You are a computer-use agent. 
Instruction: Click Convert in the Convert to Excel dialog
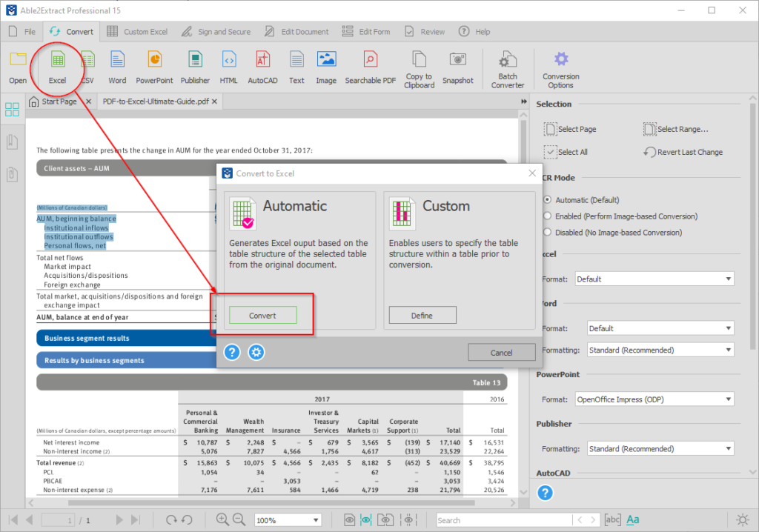click(262, 315)
